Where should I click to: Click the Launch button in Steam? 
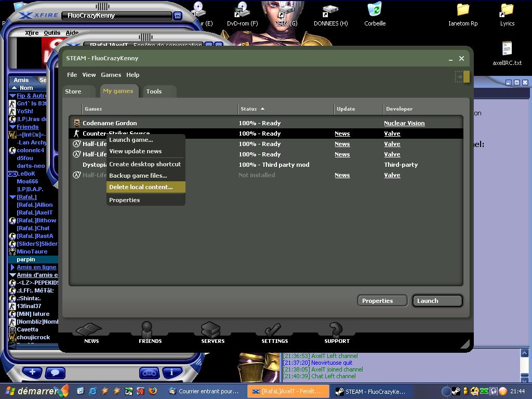coord(437,301)
